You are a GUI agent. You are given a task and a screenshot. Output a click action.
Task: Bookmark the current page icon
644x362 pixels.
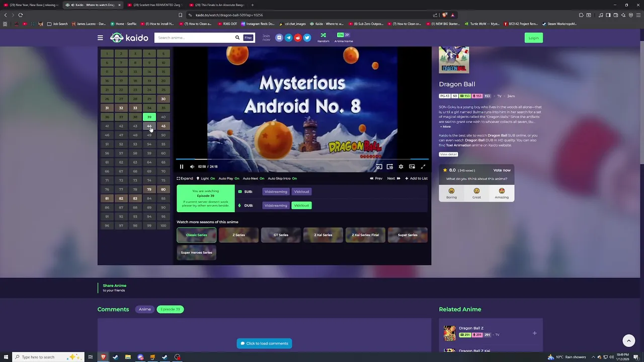tap(180, 15)
